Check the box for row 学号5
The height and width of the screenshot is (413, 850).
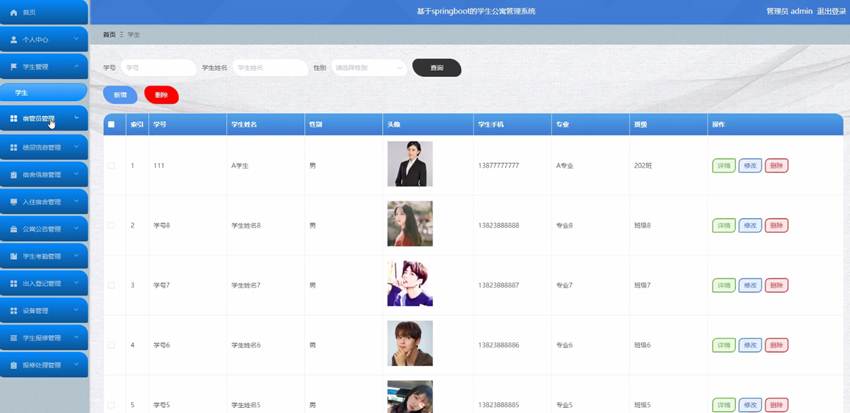(111, 405)
